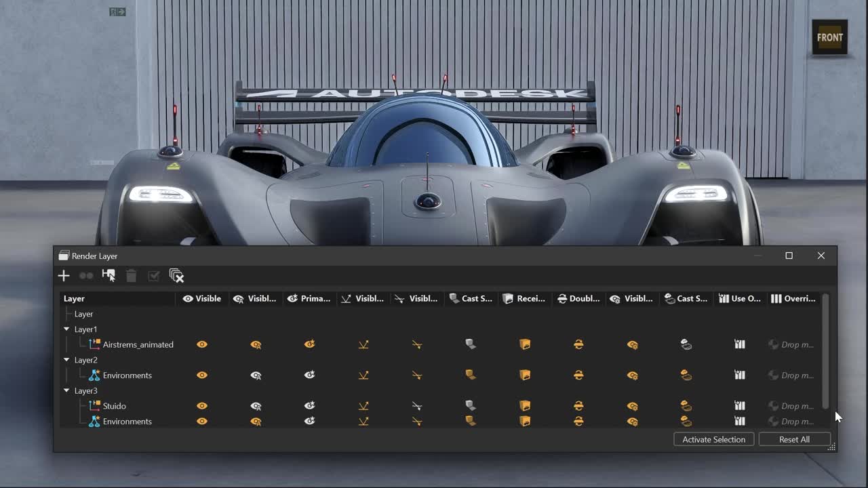Click the Use O... column header
The width and height of the screenshot is (868, 488).
(740, 298)
